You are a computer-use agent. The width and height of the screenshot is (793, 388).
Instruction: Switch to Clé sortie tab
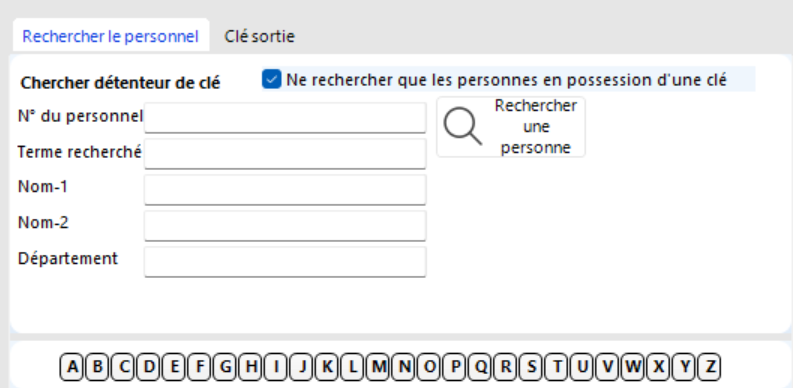pos(259,36)
